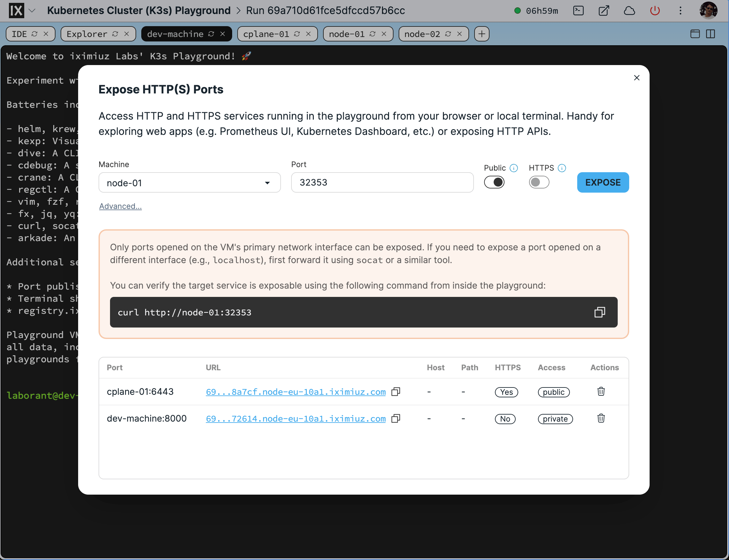Open the terminal icon in the header
The image size is (729, 560).
click(x=578, y=10)
